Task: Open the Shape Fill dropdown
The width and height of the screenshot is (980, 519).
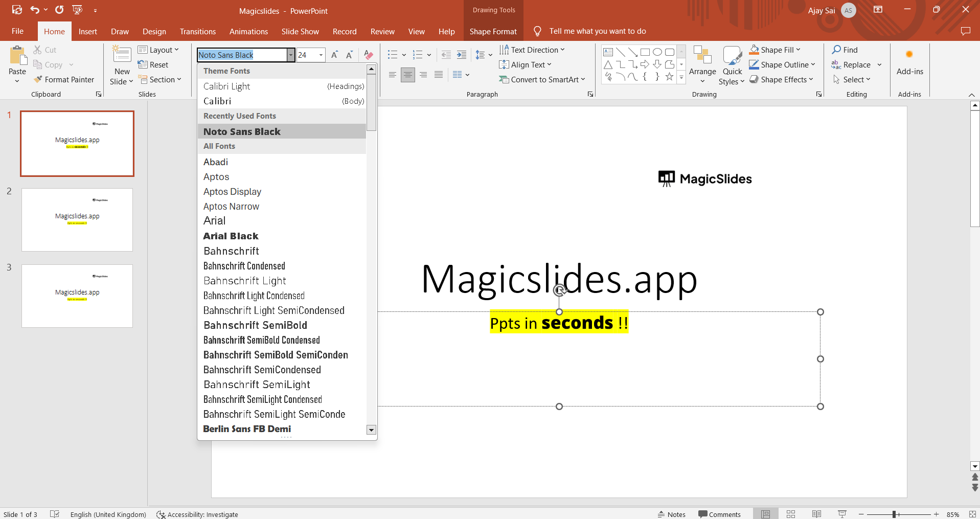Action: 775,50
